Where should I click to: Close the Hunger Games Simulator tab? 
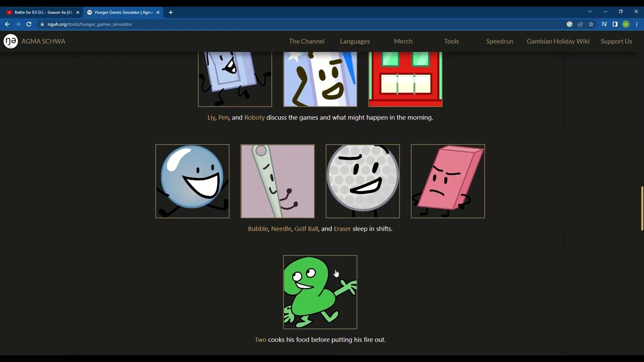157,13
